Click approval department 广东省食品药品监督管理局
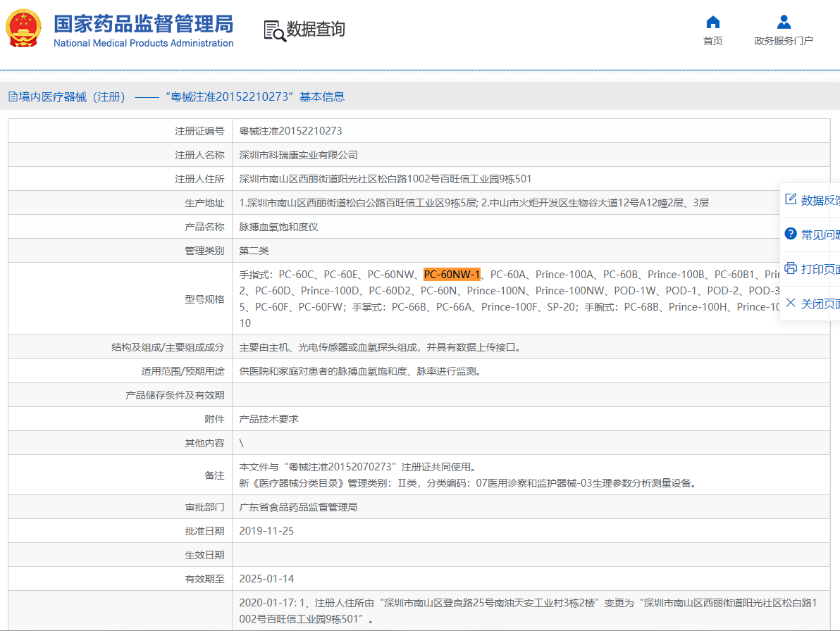 (298, 507)
